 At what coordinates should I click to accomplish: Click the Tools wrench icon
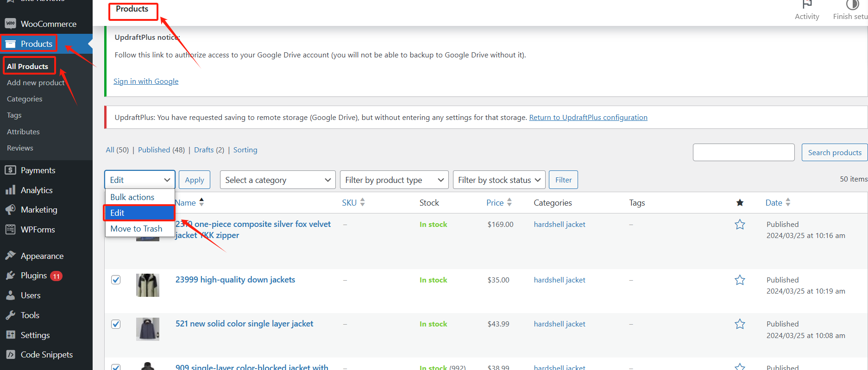[10, 315]
